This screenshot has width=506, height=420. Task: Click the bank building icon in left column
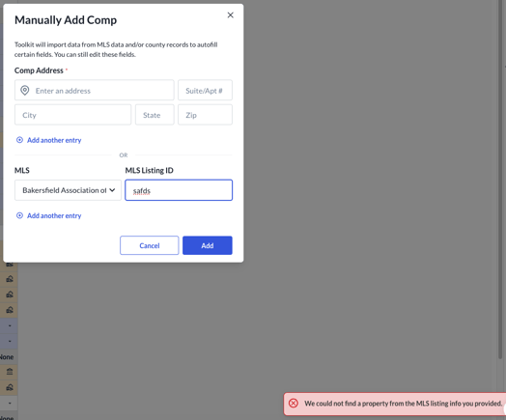[10, 372]
